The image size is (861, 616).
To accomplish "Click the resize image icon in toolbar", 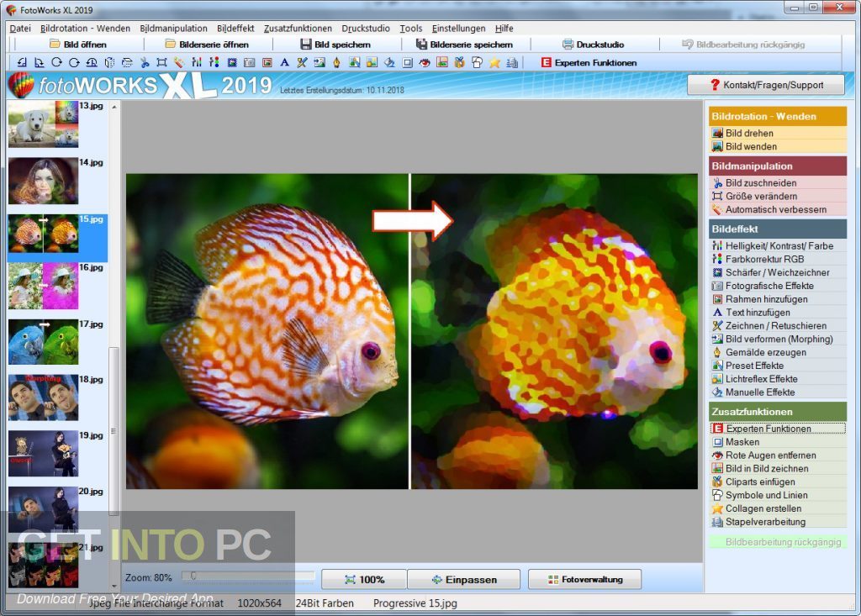I will 162,62.
